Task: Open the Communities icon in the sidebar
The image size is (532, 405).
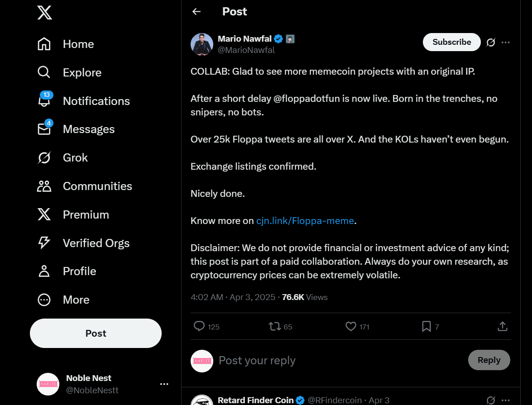Action: (x=44, y=186)
